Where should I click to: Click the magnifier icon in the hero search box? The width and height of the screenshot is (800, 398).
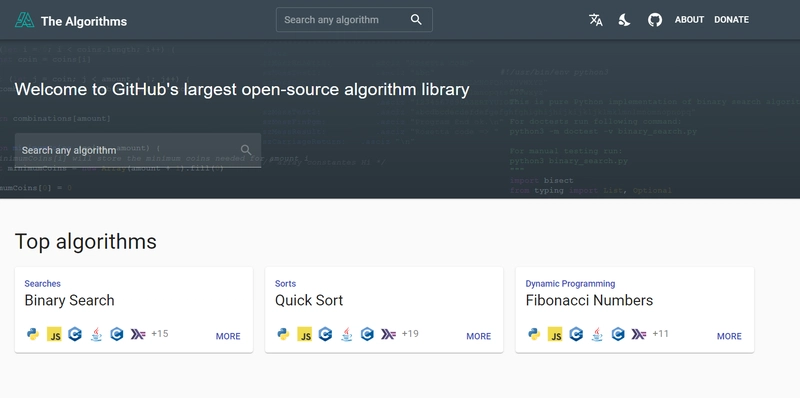pos(246,150)
